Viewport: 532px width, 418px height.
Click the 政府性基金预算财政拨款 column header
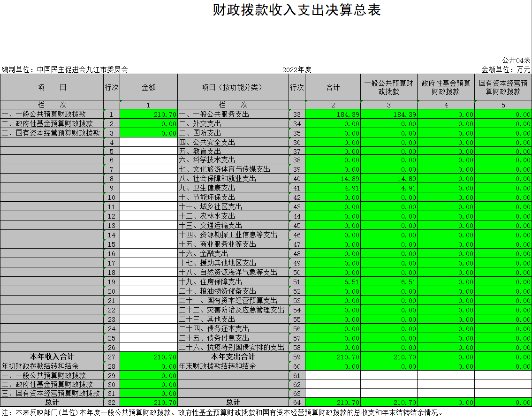pyautogui.click(x=446, y=87)
